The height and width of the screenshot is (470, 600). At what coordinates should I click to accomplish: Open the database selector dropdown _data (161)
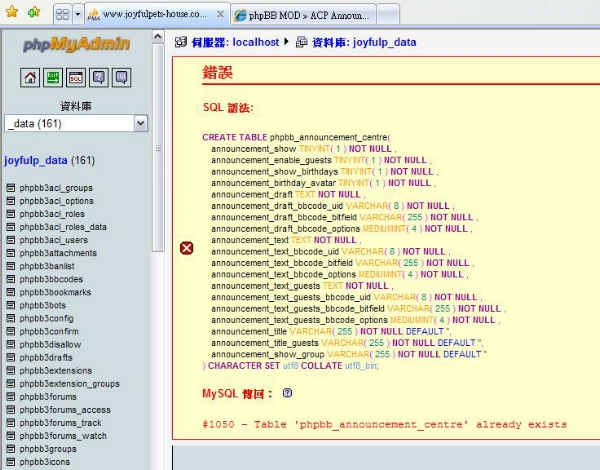76,123
